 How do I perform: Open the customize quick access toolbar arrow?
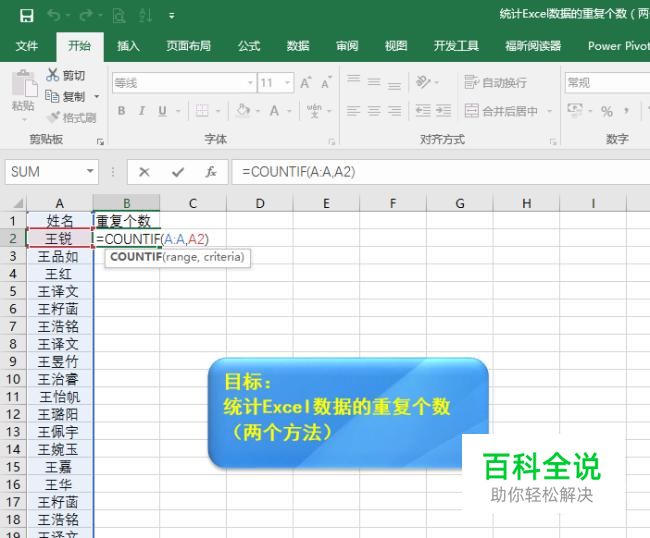click(x=172, y=16)
